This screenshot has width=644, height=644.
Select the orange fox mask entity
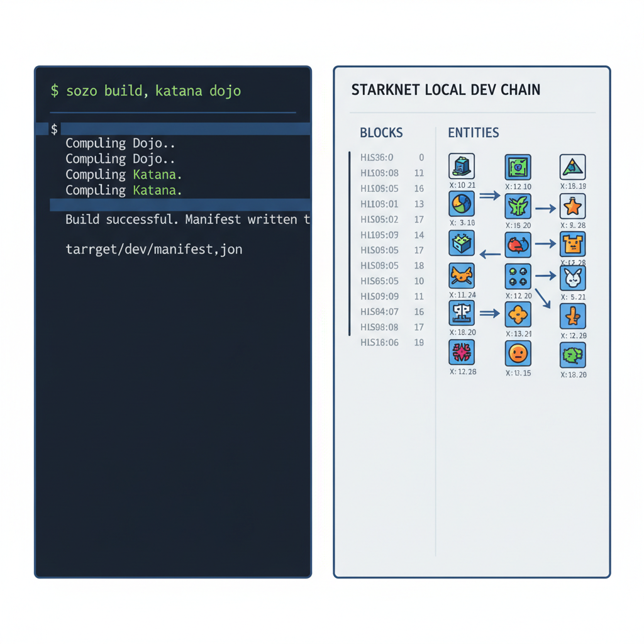462,277
